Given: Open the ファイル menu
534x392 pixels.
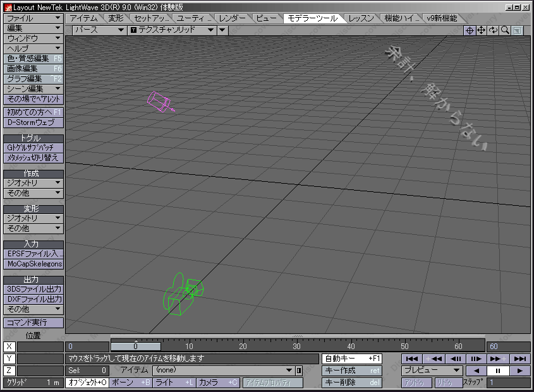Looking at the screenshot, I should coord(33,18).
